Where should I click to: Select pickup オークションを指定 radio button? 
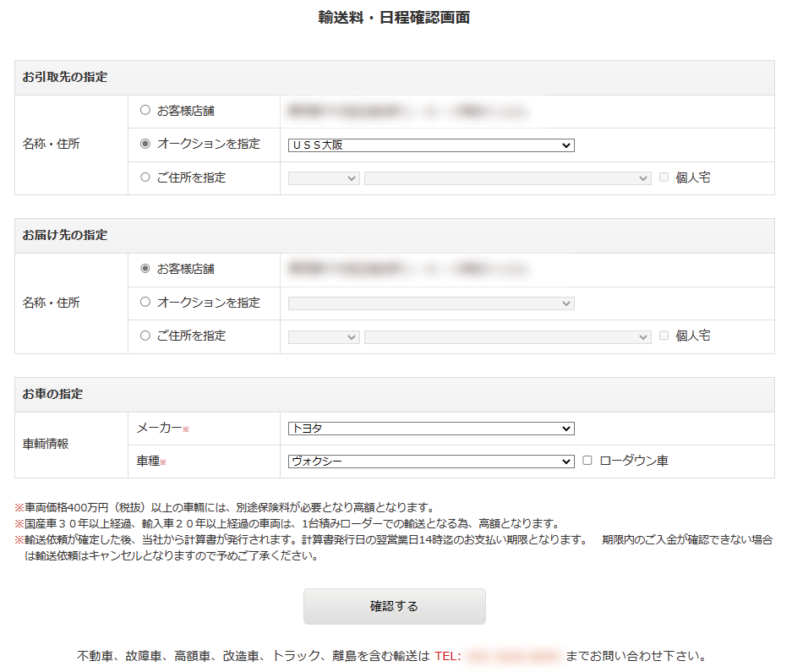click(145, 144)
